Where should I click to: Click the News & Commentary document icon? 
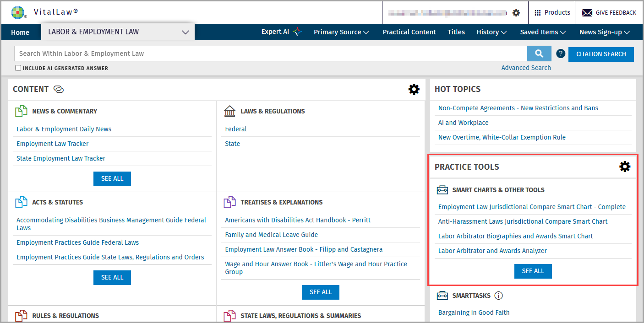coord(22,111)
